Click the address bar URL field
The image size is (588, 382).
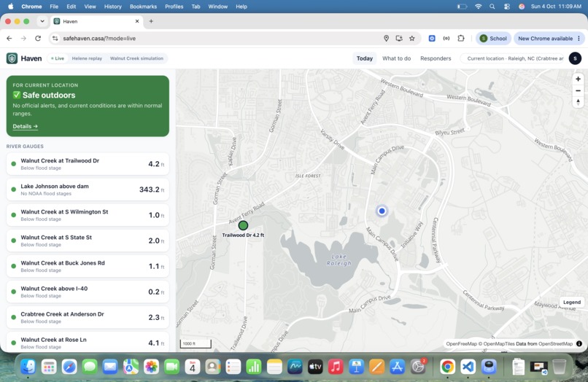(x=221, y=38)
